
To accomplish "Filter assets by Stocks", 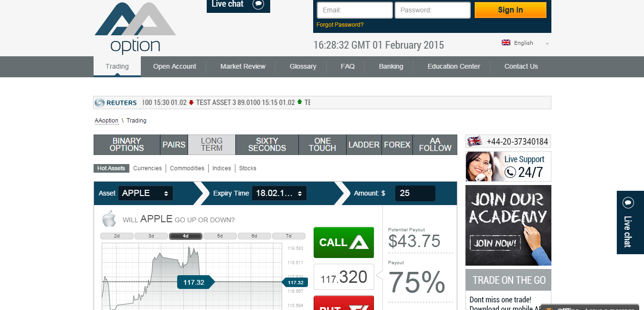I will [x=248, y=168].
